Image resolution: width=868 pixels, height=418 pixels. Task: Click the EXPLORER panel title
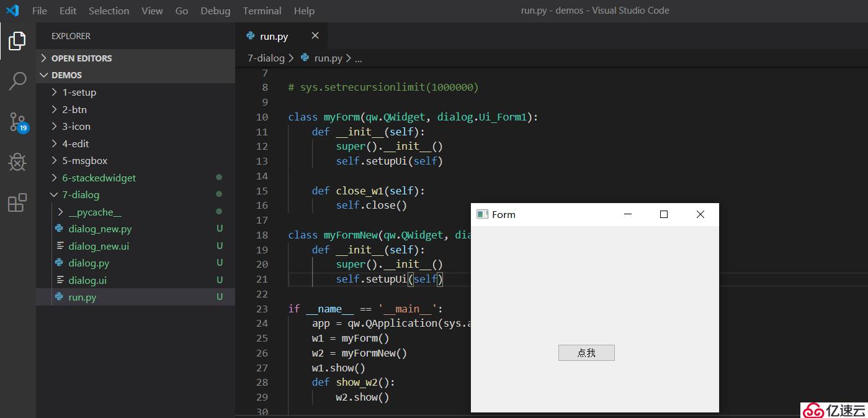(x=71, y=36)
